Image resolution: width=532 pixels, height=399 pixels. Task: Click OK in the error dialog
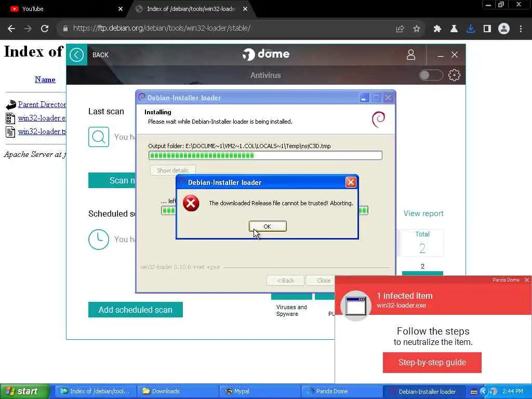point(268,227)
